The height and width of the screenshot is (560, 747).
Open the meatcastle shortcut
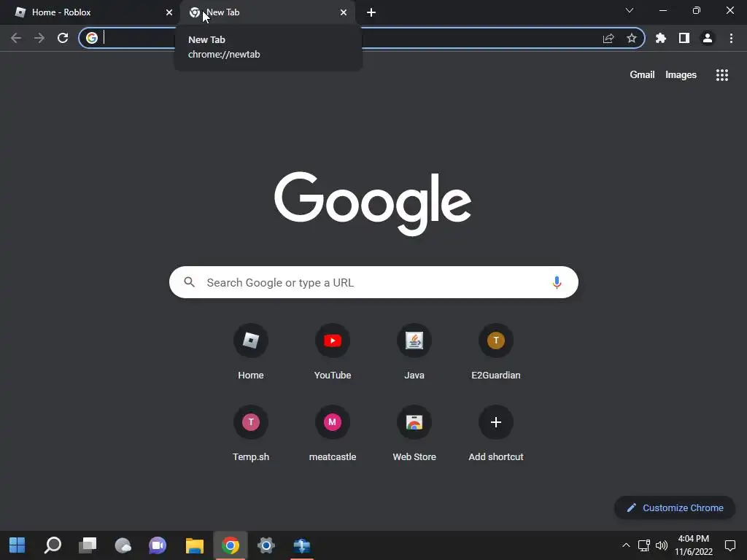[x=333, y=433]
